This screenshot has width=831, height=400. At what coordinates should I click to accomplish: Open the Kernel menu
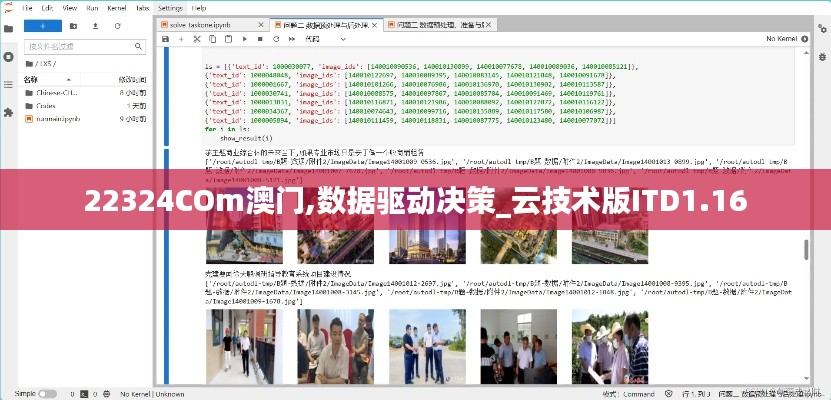[117, 8]
